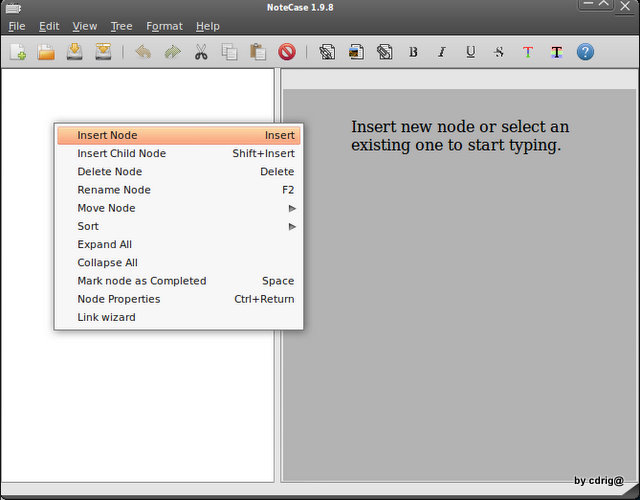640x500 pixels.
Task: Click the Save toolbar icon
Action: point(75,52)
